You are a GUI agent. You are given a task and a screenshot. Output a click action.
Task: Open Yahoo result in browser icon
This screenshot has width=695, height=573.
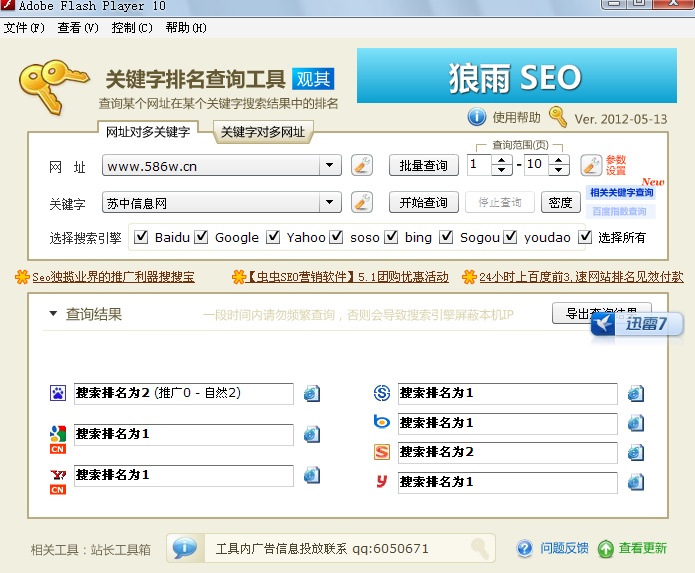pos(312,476)
